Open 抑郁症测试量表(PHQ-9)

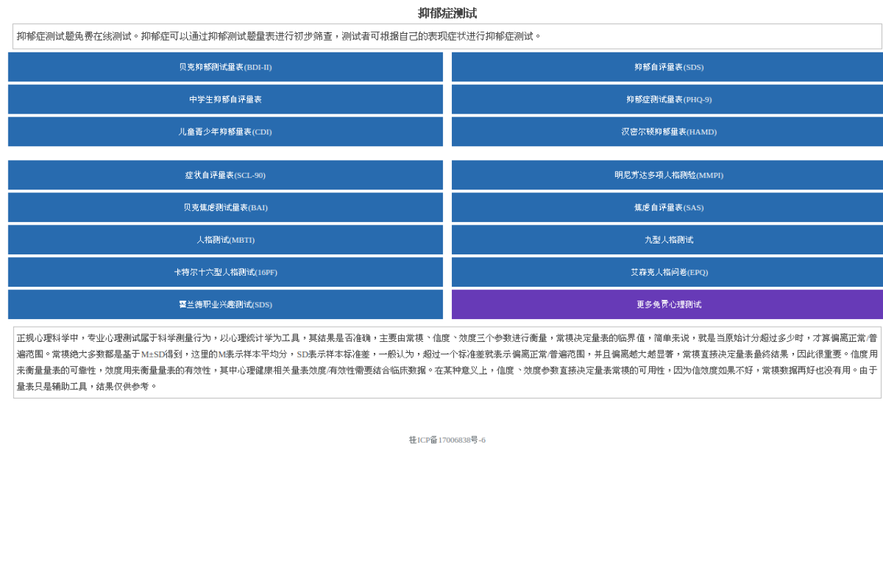click(667, 99)
